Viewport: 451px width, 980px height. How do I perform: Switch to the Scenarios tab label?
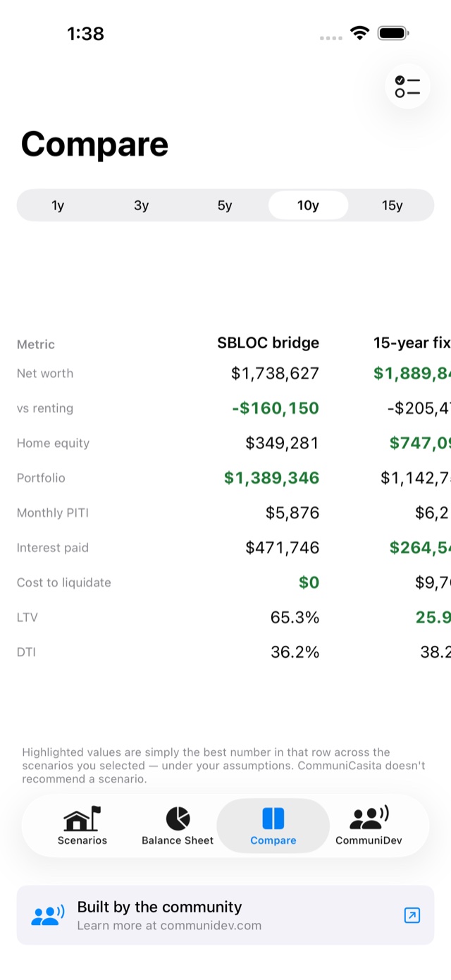tap(82, 840)
